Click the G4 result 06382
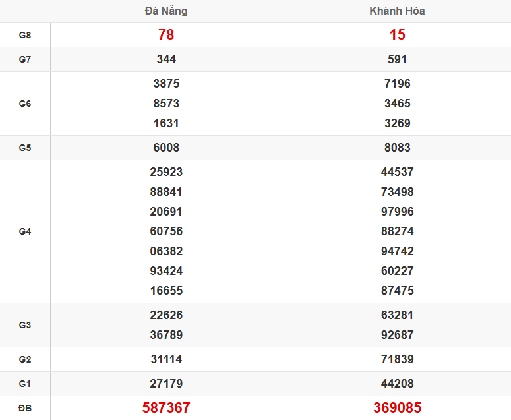Screen dimensions: 511x420 (x=166, y=251)
